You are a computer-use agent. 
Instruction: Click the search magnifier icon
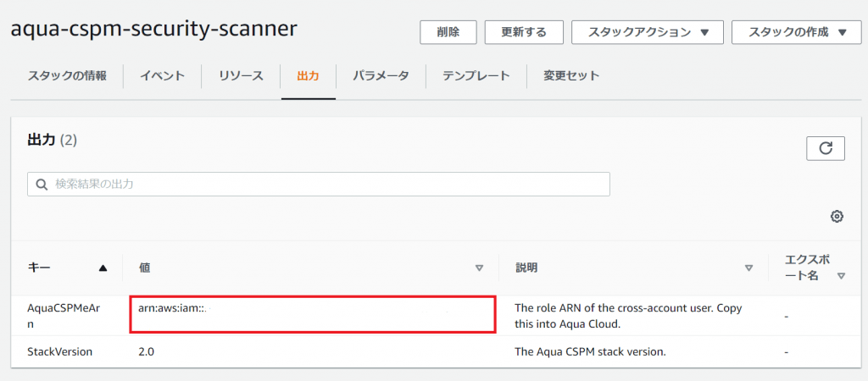click(41, 185)
